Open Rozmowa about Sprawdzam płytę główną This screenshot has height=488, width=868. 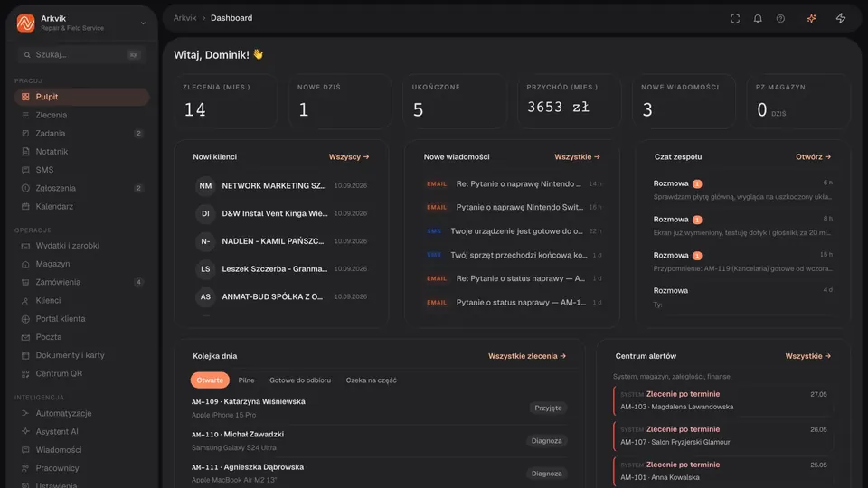[742, 190]
